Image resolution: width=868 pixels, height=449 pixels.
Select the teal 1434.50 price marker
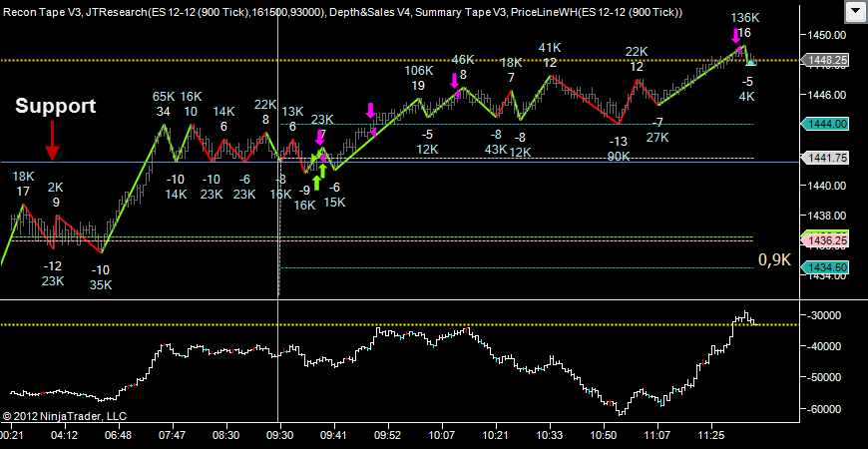click(x=827, y=268)
